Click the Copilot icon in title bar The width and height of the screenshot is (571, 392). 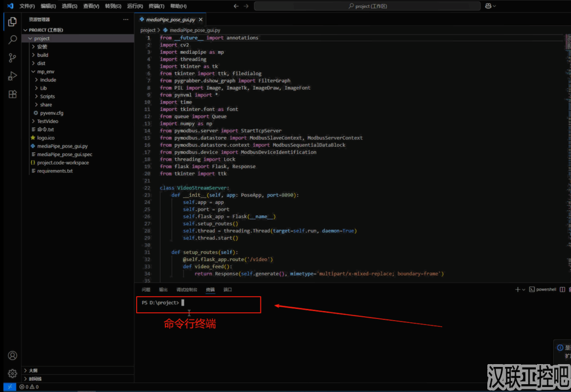pos(488,6)
